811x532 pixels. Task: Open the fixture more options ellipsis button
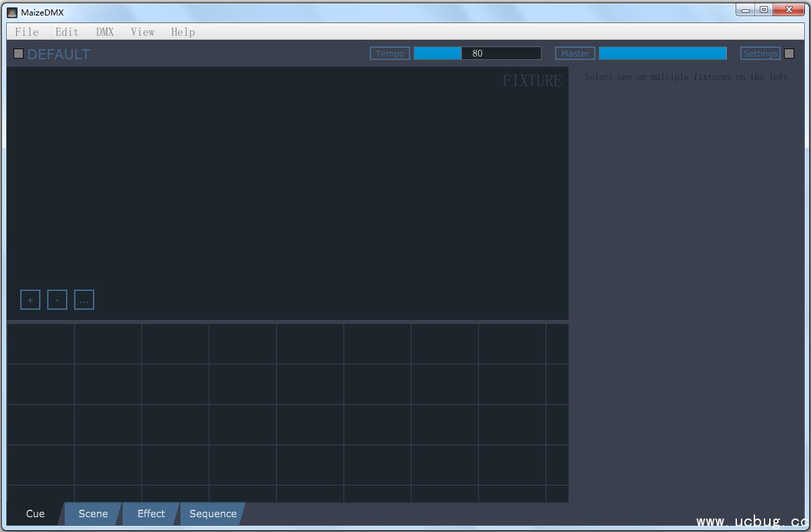click(84, 300)
